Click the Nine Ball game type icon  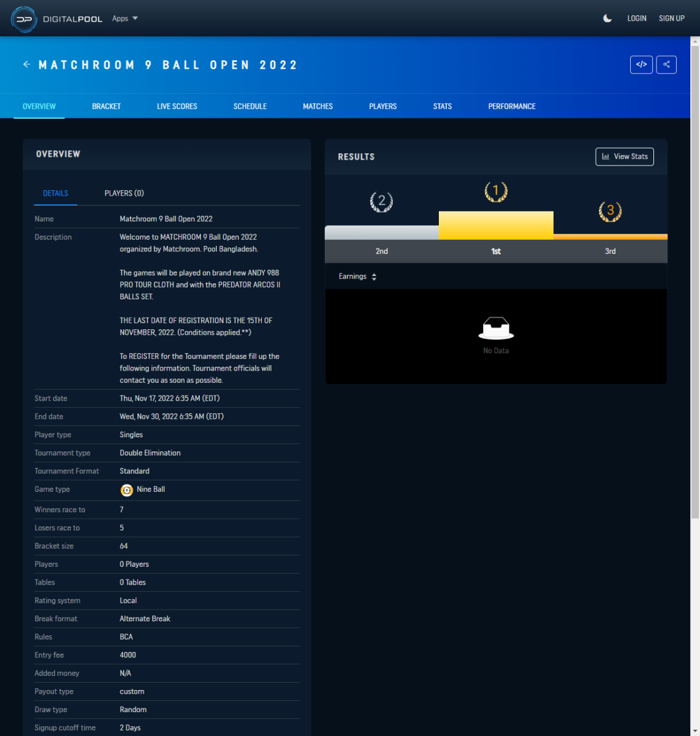coord(127,490)
